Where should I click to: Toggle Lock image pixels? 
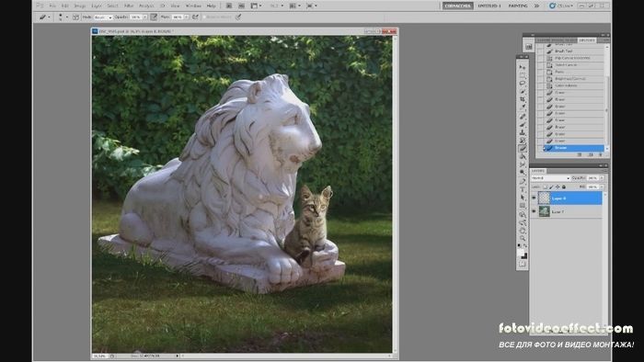(551, 187)
